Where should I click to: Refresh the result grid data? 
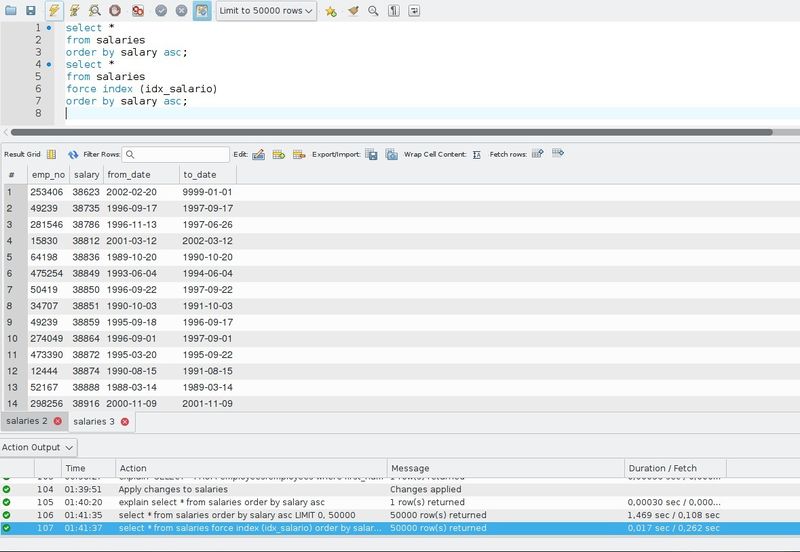point(73,154)
